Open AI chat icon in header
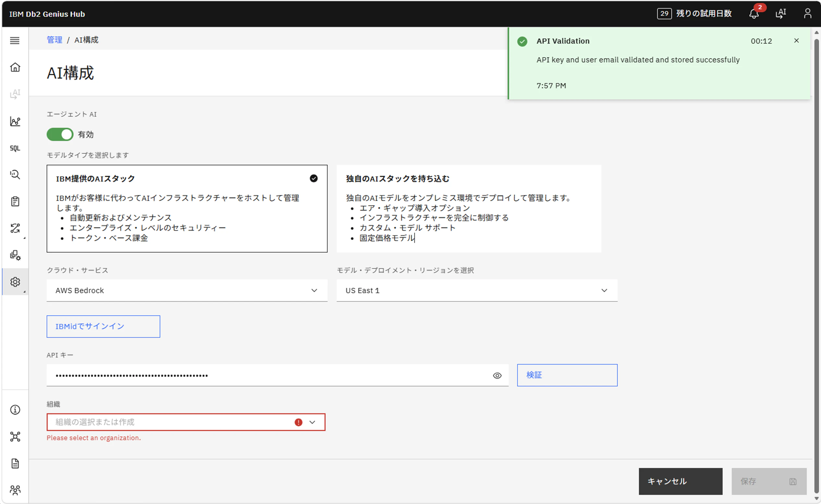The height and width of the screenshot is (504, 821). point(781,13)
